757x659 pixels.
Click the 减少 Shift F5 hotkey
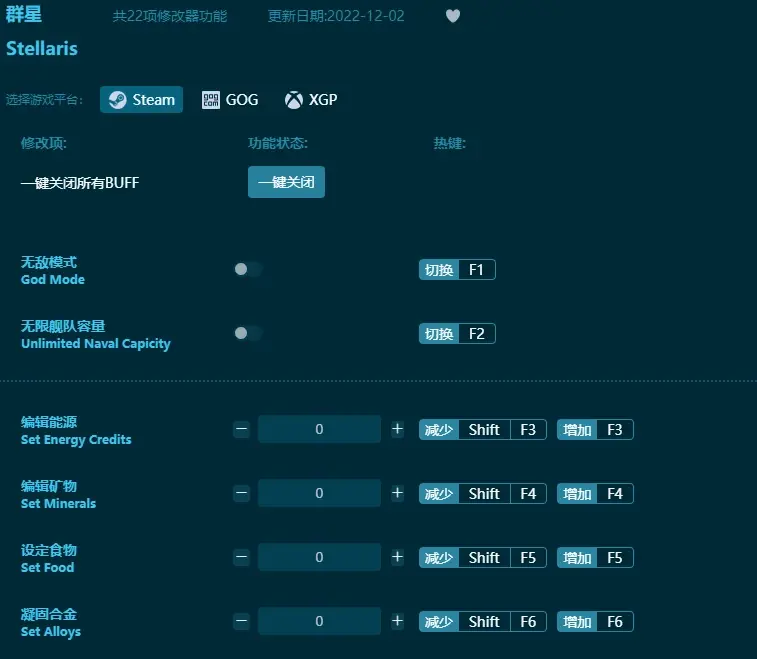click(x=483, y=558)
